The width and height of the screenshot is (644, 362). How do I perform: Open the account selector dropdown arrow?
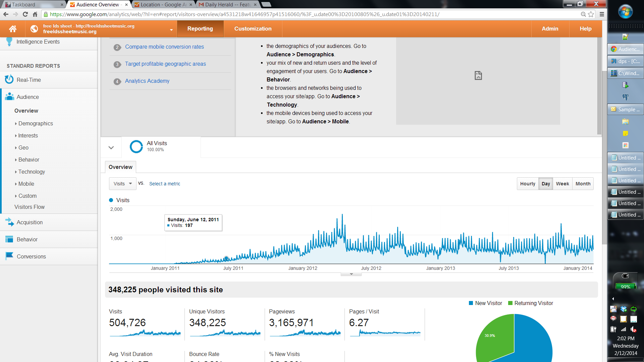171,30
